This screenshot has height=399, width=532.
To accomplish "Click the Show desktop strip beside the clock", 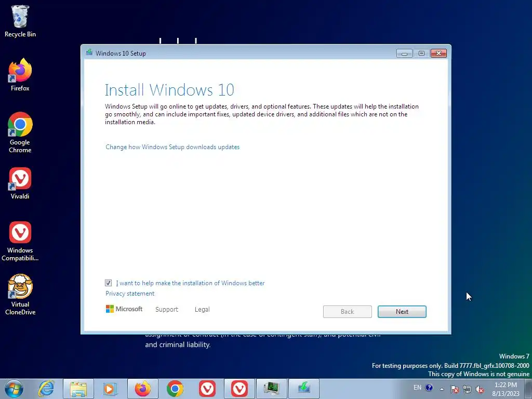I will pyautogui.click(x=528, y=389).
